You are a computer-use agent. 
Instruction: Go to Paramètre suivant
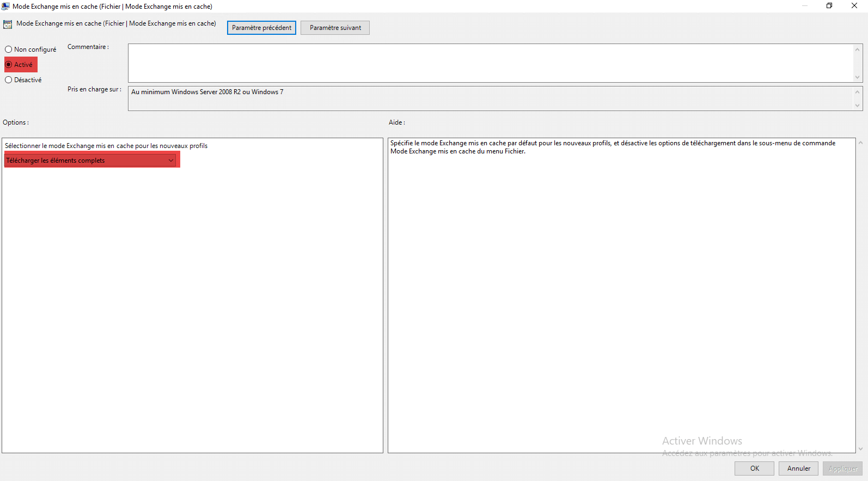click(335, 28)
